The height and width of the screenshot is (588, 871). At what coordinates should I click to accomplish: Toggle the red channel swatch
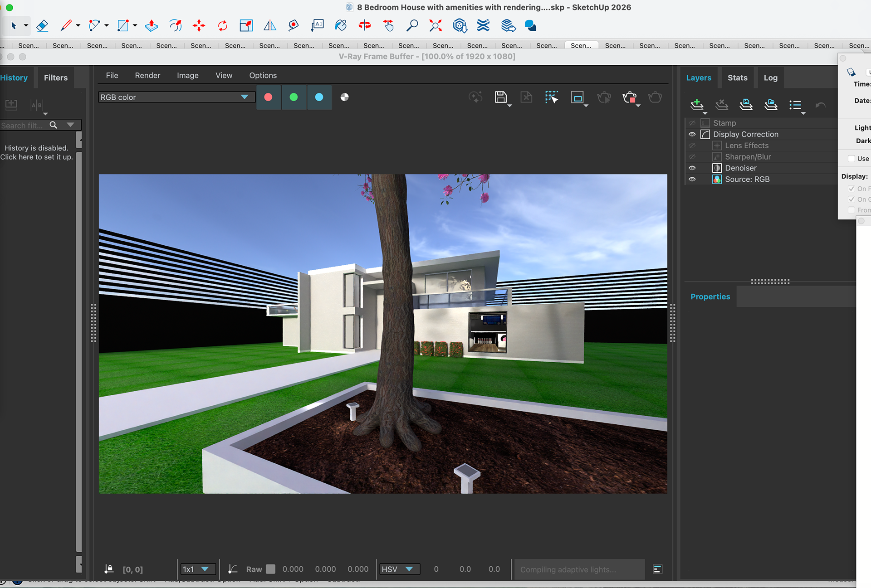pyautogui.click(x=269, y=97)
